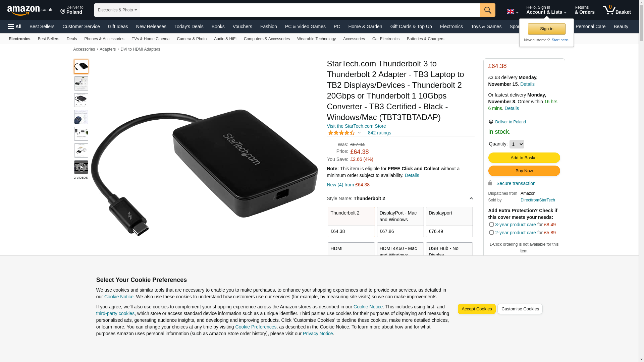Screen dimensions: 644x362
Task: Play the product videos thumbnail
Action: (x=81, y=167)
